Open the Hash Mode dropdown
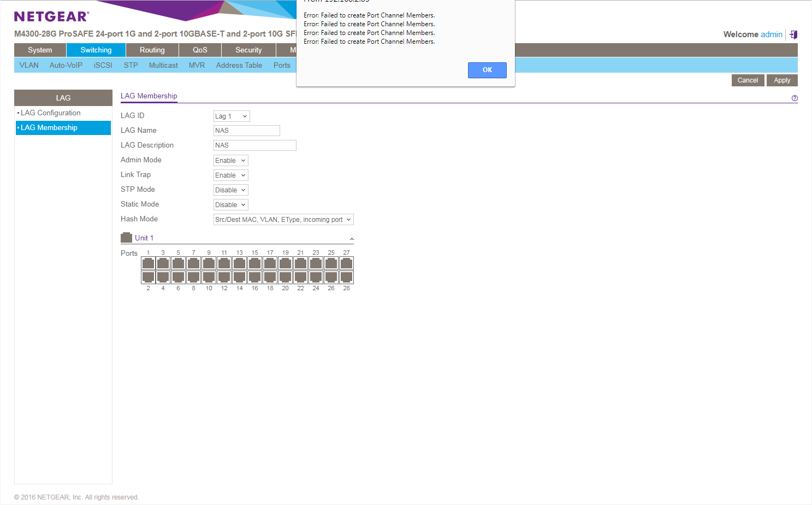The image size is (812, 505). (283, 220)
